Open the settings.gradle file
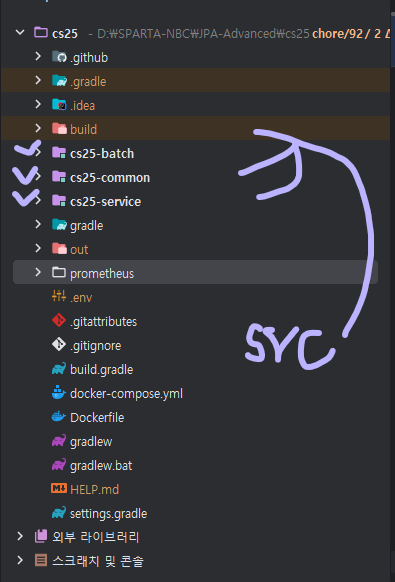The image size is (395, 582). pos(108,513)
